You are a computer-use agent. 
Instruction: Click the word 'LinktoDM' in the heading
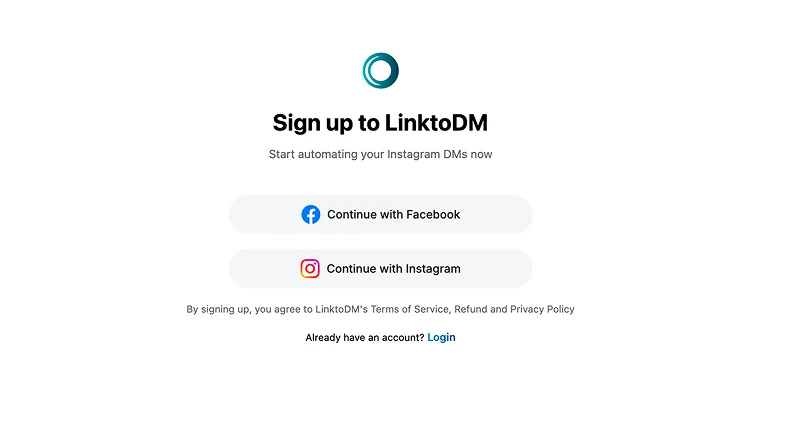click(436, 123)
